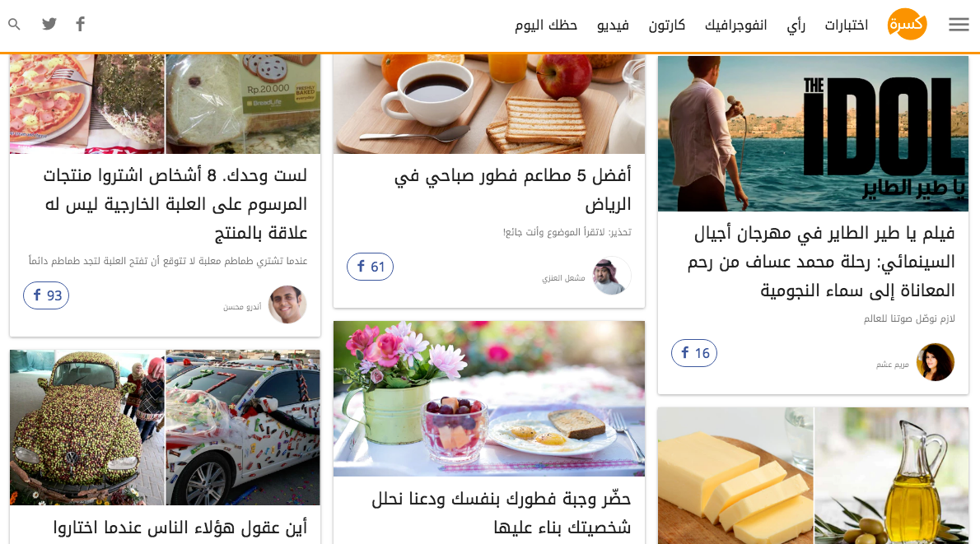Image resolution: width=980 pixels, height=544 pixels.
Task: Open the Twitter icon in header
Action: tap(49, 24)
